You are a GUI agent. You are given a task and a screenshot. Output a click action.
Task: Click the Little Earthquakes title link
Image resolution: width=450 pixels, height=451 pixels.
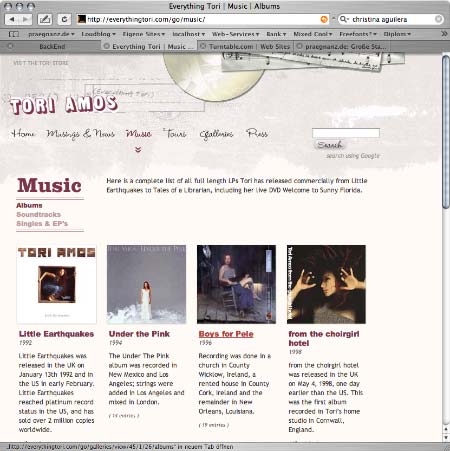(x=56, y=334)
